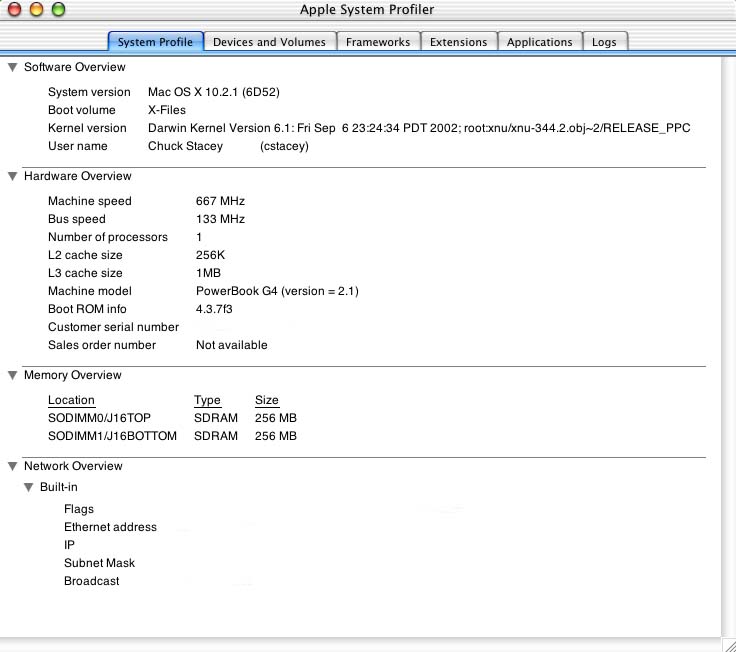Click the 'System version' label

89,92
